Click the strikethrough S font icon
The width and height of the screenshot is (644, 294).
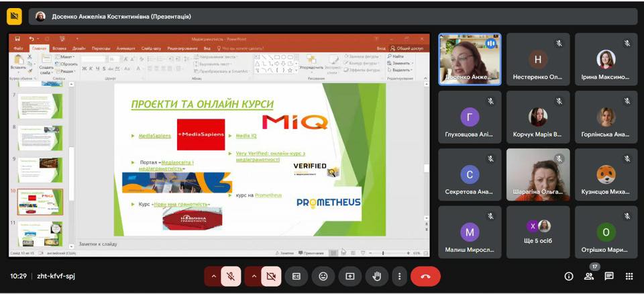point(104,68)
